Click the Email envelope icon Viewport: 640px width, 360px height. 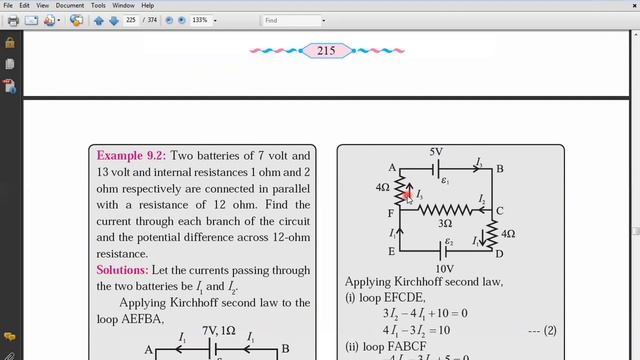pyautogui.click(x=31, y=20)
